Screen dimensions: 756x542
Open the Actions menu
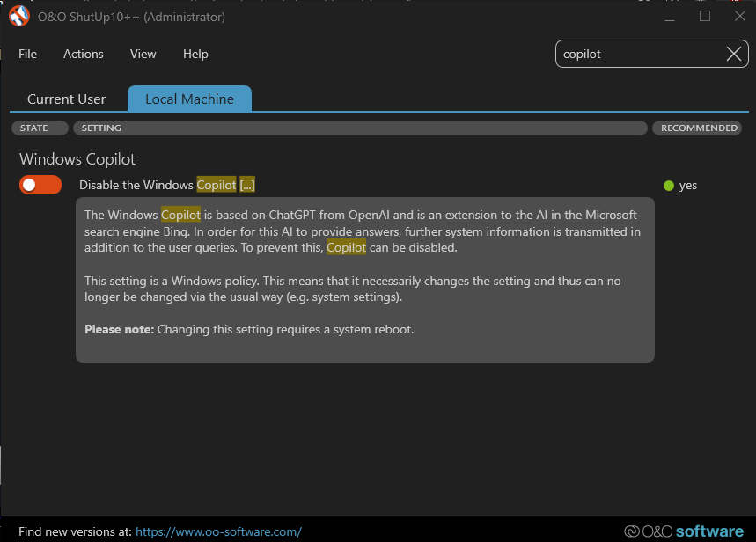pyautogui.click(x=84, y=54)
